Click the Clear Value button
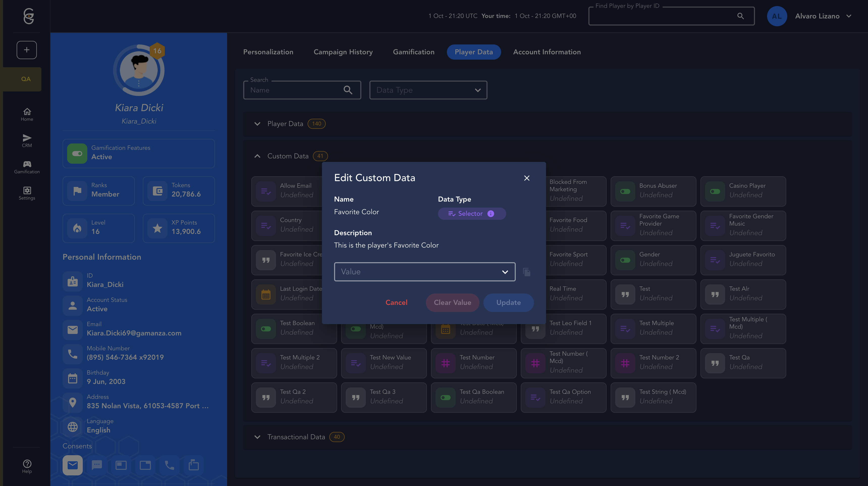868x486 pixels. point(452,303)
